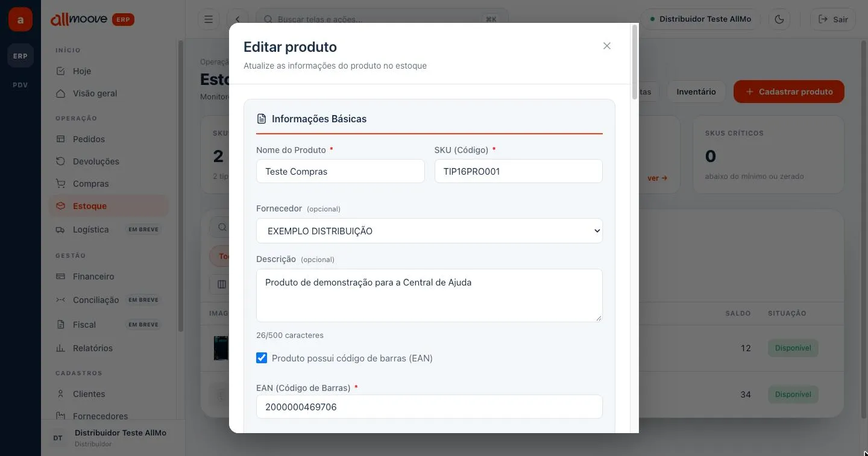Click the Relatórios chart icon
The height and width of the screenshot is (456, 868).
coord(60,348)
